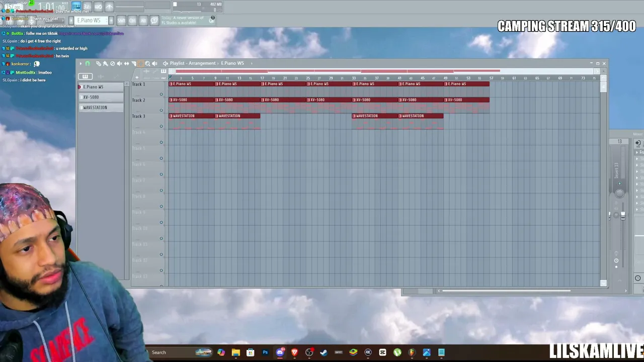Open Brave browser from the taskbar
This screenshot has width=644, height=362.
point(294,352)
